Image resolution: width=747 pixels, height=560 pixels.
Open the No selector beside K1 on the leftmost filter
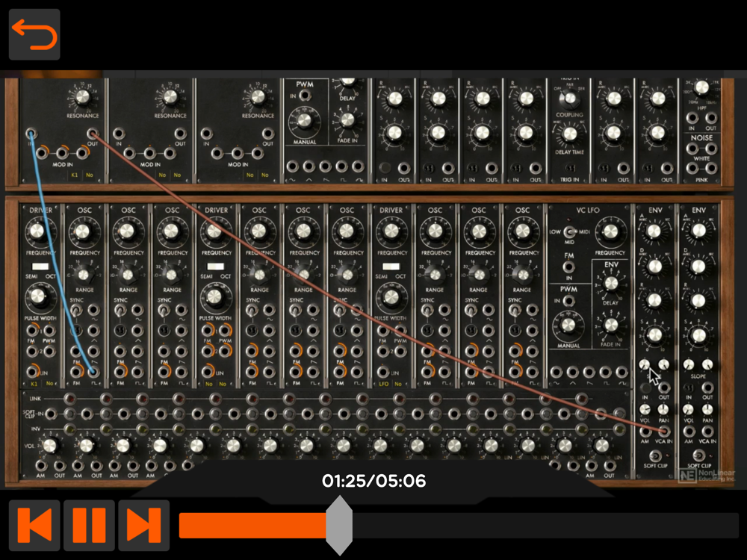click(x=90, y=175)
